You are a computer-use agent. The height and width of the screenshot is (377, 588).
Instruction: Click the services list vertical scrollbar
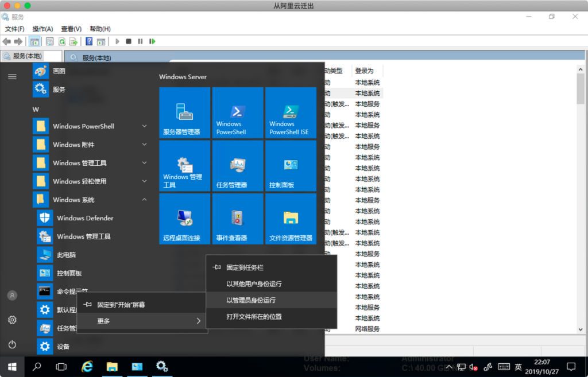[581, 195]
